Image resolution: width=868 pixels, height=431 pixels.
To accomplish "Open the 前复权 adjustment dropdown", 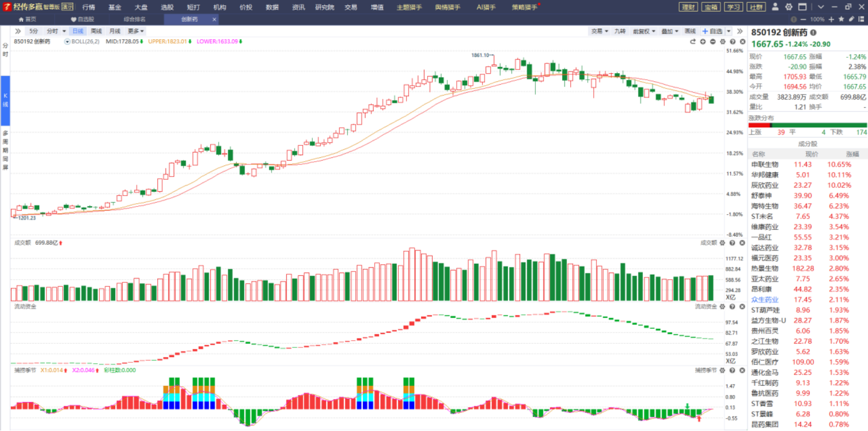I will coord(643,31).
